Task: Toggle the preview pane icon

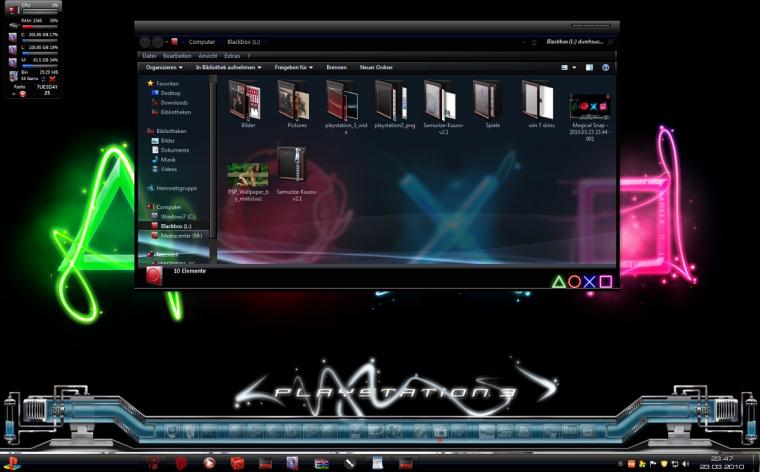Action: tap(589, 67)
